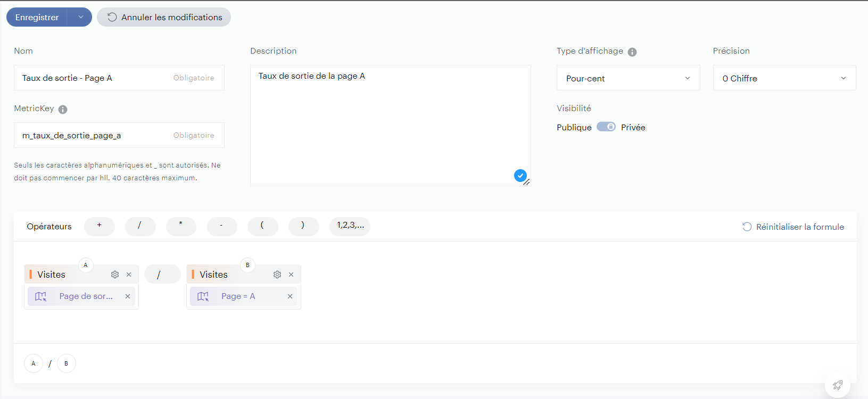Click the rocket icon at bottom right
Screen dimensions: 868x399
[x=837, y=385]
